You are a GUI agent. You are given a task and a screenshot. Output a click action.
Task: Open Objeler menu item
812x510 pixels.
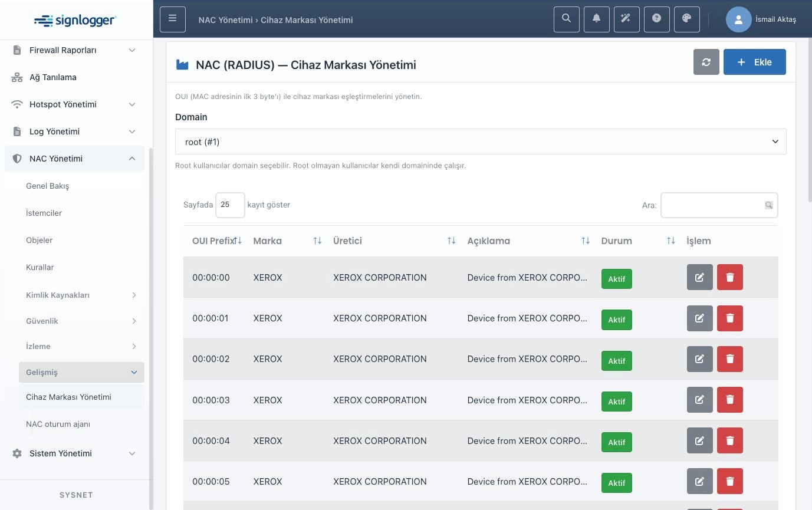(81, 240)
